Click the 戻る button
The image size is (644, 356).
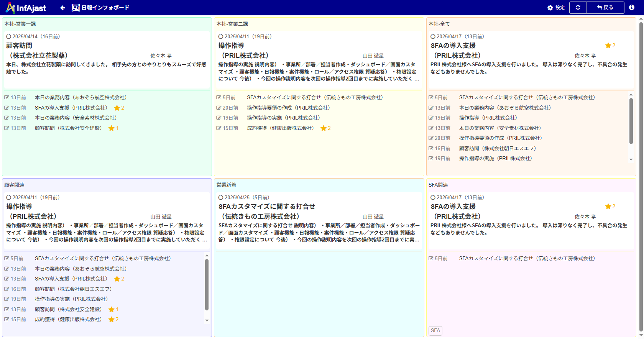(x=605, y=8)
